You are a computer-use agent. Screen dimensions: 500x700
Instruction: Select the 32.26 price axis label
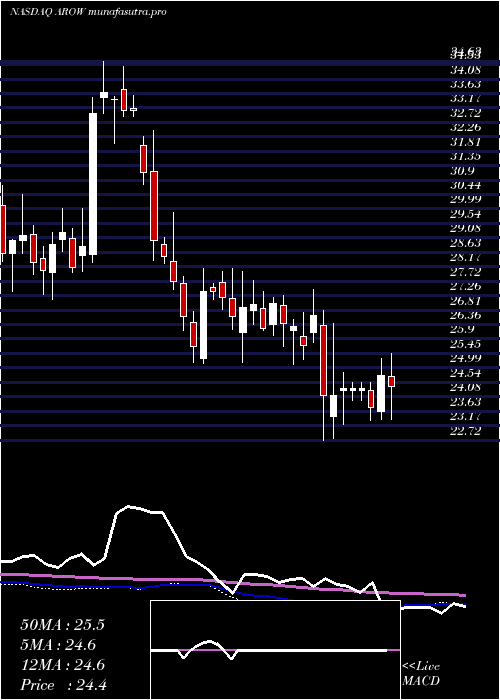[x=465, y=127]
